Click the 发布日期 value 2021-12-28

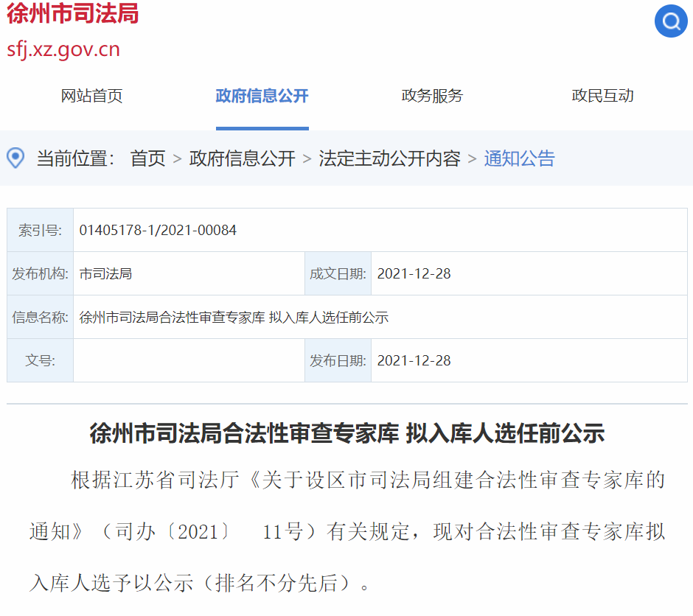coord(414,361)
